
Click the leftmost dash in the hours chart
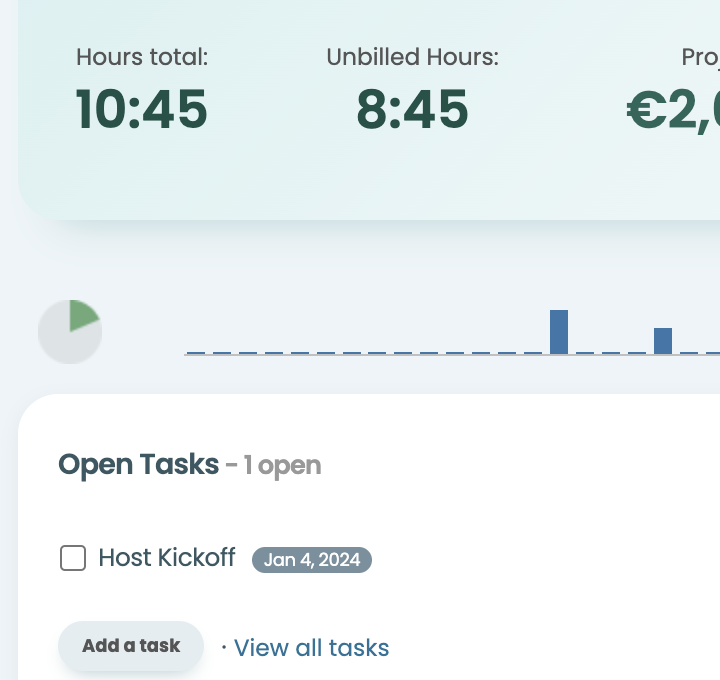[x=195, y=353]
